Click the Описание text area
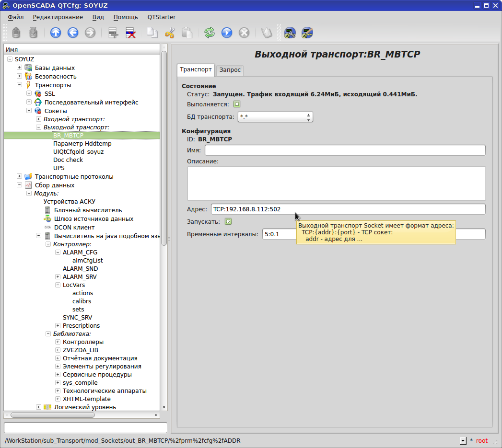 pyautogui.click(x=336, y=184)
